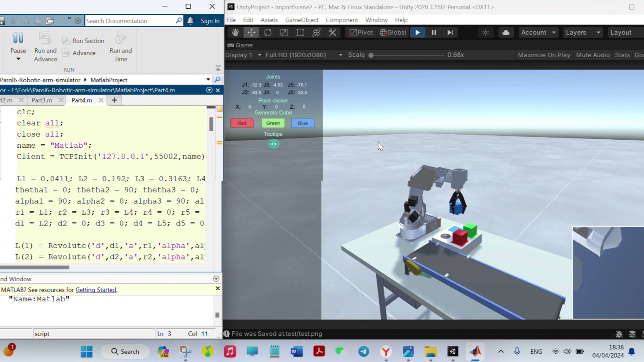The width and height of the screenshot is (644, 362).
Task: Generate a Red cube
Action: click(242, 123)
